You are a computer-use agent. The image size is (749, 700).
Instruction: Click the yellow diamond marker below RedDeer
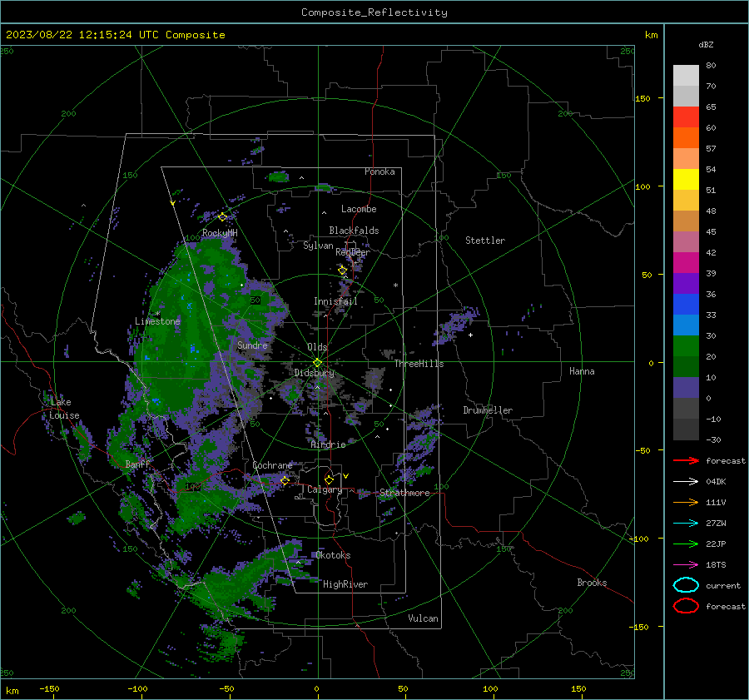[x=343, y=271]
